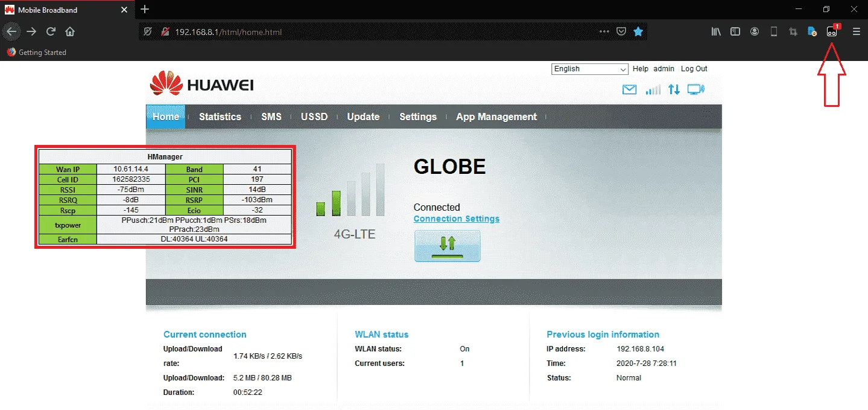Image resolution: width=868 pixels, height=410 pixels.
Task: Click the blue document extension icon
Action: [x=812, y=32]
